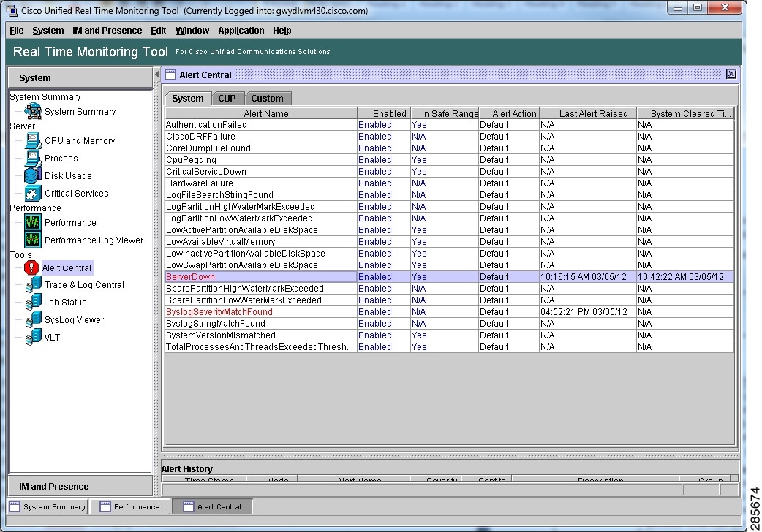Open the Help menu

[282, 31]
